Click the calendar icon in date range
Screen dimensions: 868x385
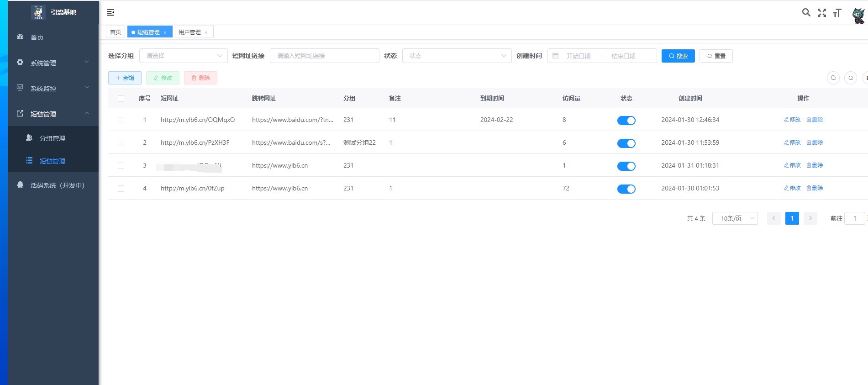[x=555, y=56]
